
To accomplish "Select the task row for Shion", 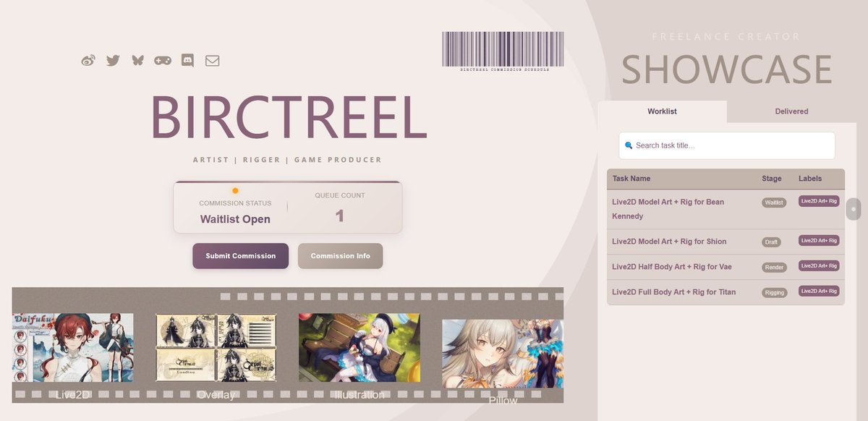I will click(x=726, y=242).
